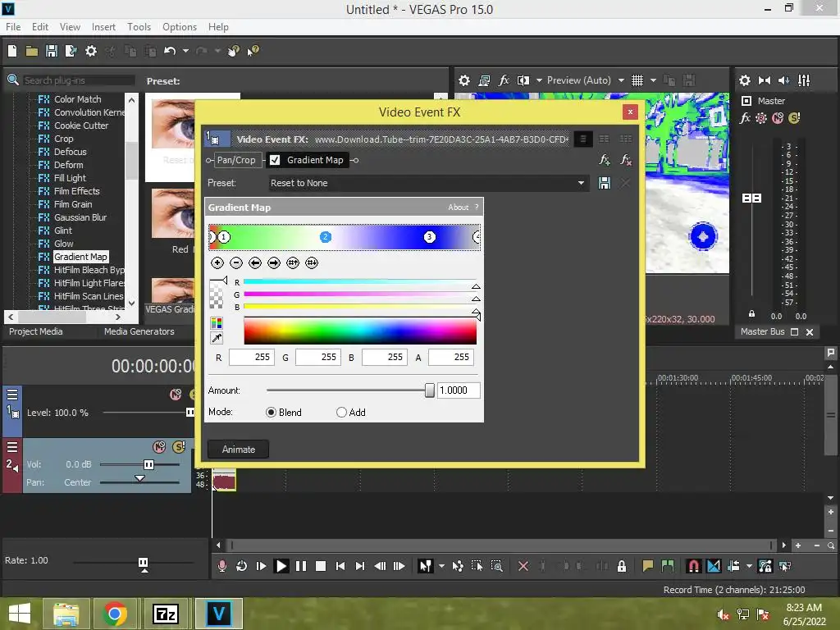This screenshot has height=630, width=840.
Task: Open a project with the folder icon
Action: 32,51
